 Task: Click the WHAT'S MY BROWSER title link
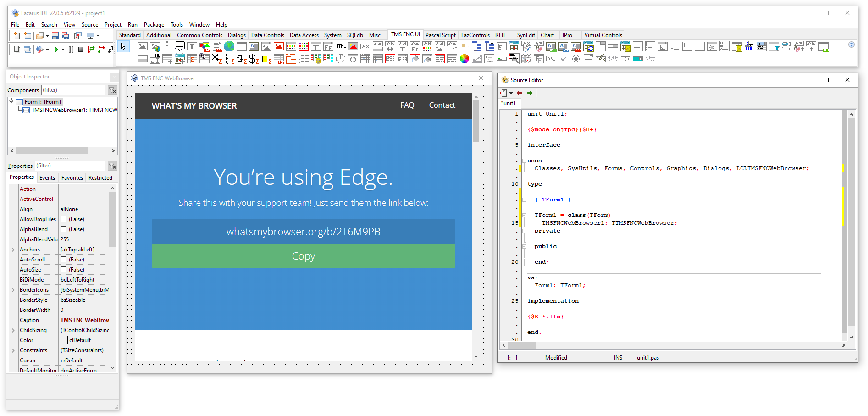pyautogui.click(x=194, y=106)
